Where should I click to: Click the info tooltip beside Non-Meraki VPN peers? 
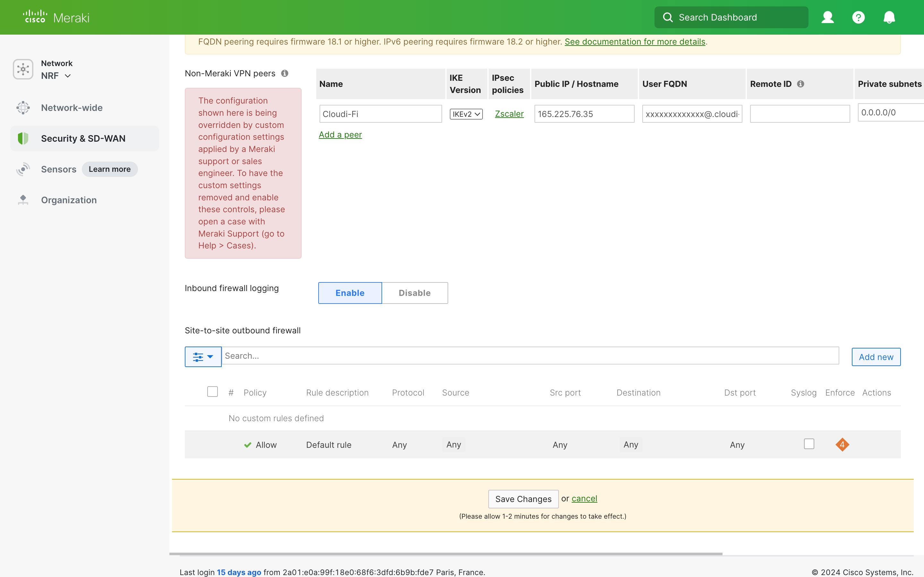[x=284, y=73]
